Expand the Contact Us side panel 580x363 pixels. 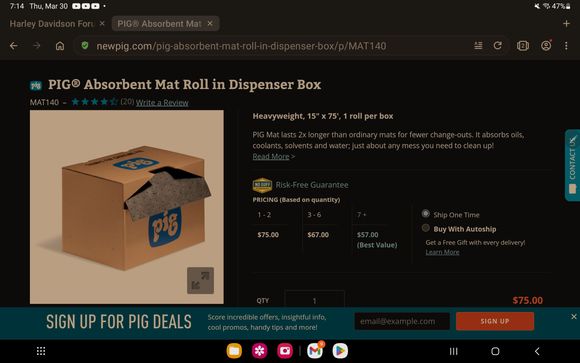pos(572,165)
